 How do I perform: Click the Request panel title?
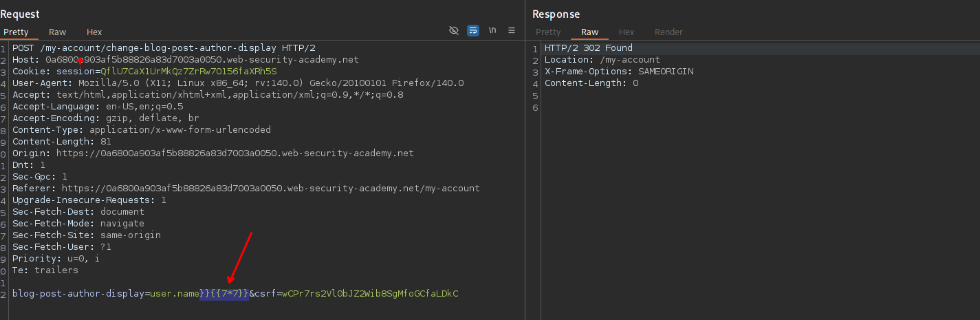tap(20, 14)
